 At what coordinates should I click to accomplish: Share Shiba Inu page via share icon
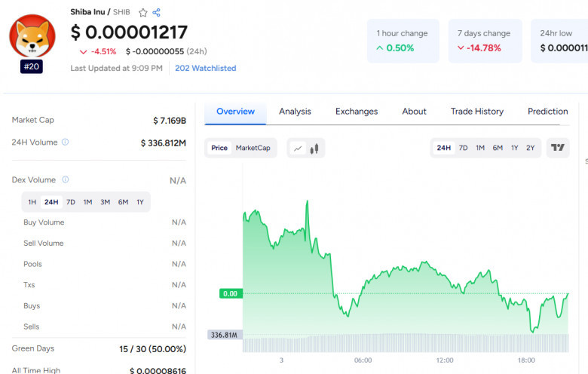[x=156, y=13]
